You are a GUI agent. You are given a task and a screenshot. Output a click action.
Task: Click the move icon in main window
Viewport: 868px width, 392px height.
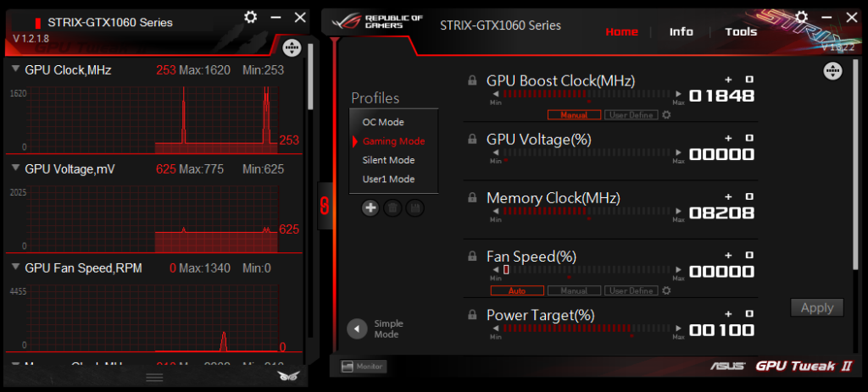coord(833,71)
